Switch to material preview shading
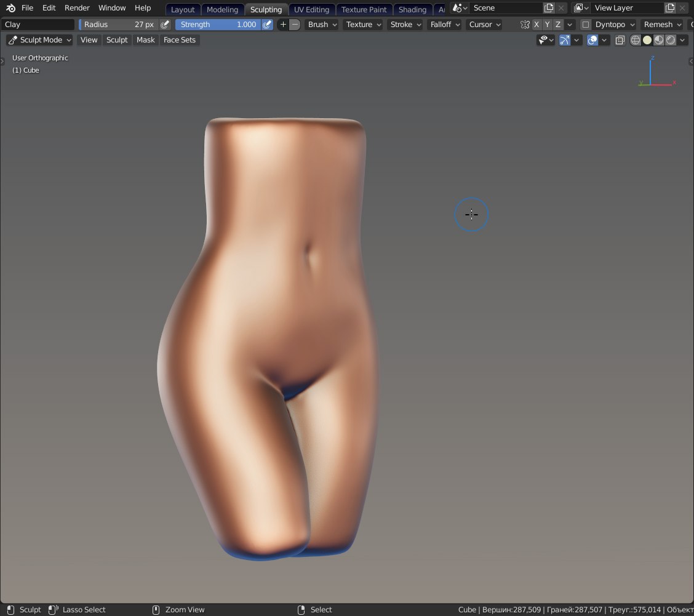 click(659, 40)
